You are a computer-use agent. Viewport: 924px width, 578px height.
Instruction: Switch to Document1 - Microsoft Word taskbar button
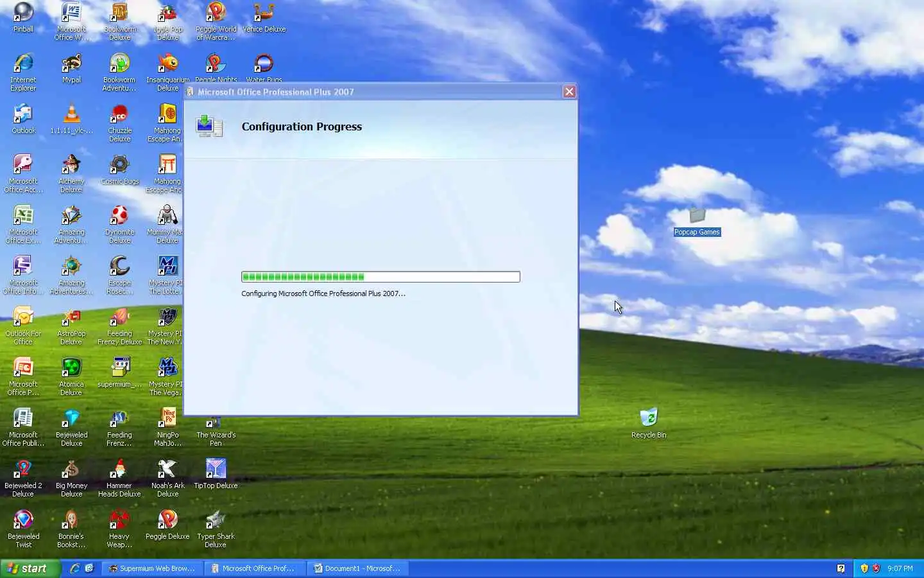point(357,568)
